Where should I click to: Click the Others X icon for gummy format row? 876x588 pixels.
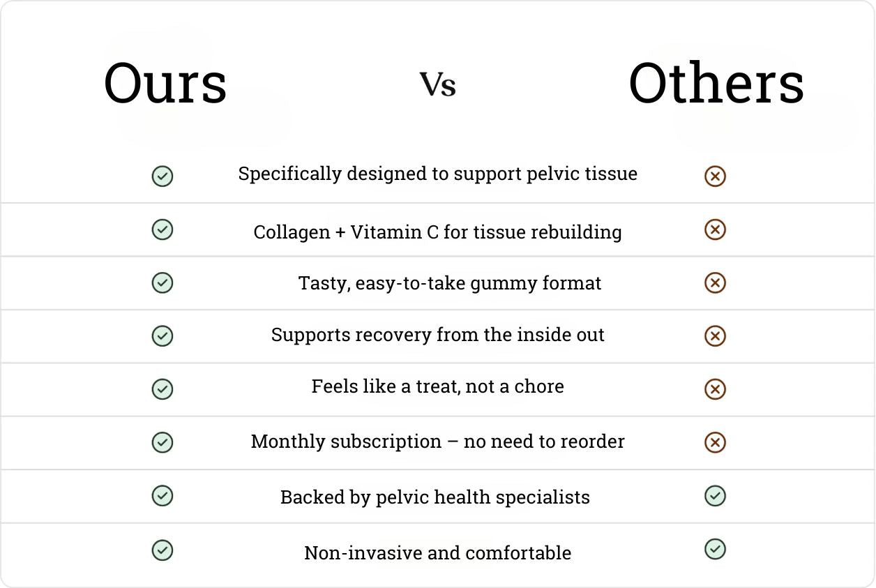(715, 282)
